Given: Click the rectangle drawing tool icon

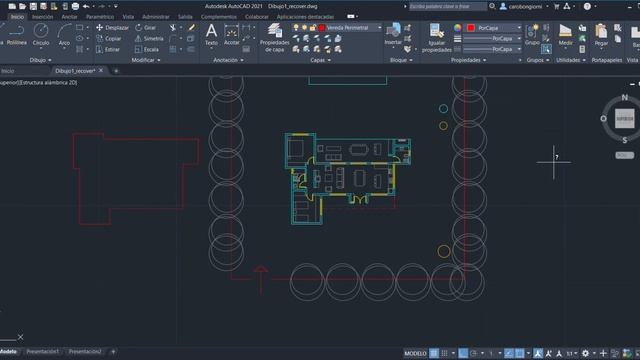Looking at the screenshot, I should click(x=80, y=27).
